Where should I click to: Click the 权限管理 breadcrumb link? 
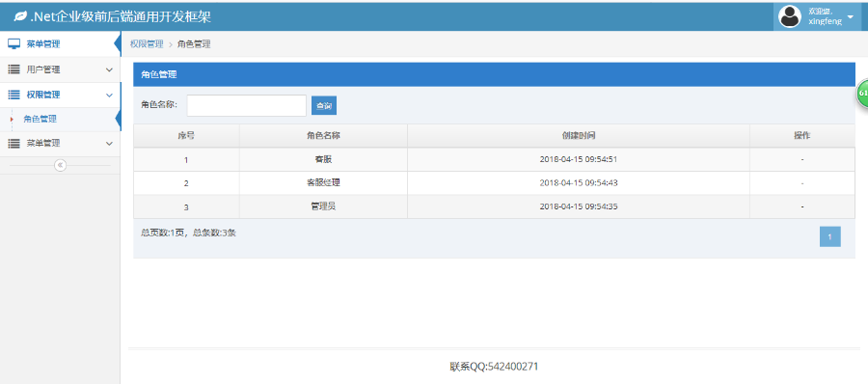coord(147,44)
